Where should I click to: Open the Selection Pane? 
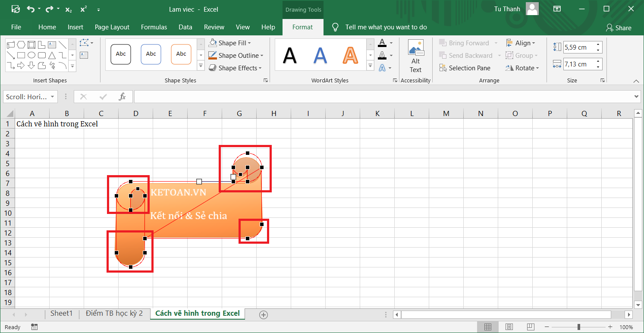coord(465,68)
